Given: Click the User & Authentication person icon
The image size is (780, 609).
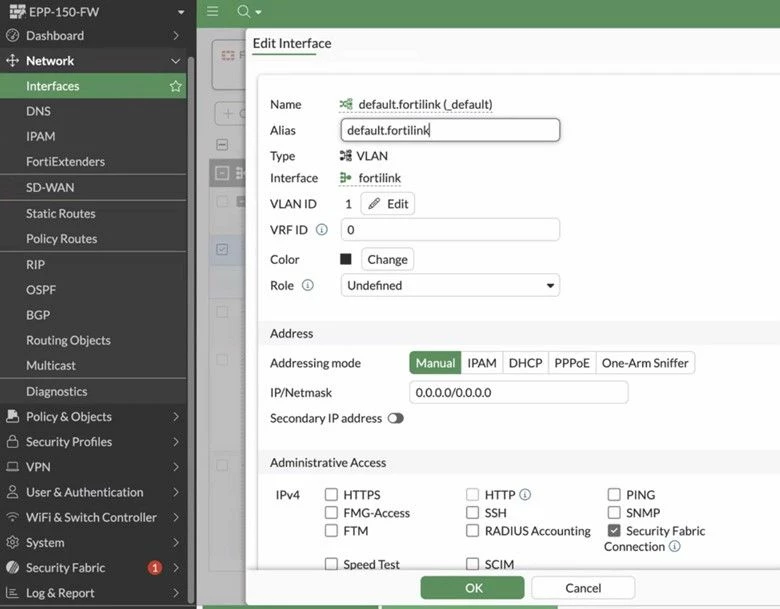Looking at the screenshot, I should tap(12, 492).
